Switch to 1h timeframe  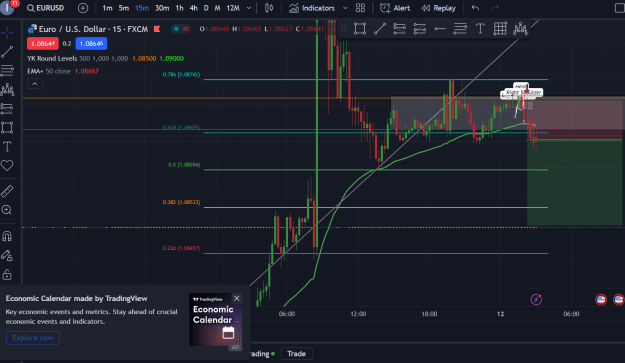(179, 8)
